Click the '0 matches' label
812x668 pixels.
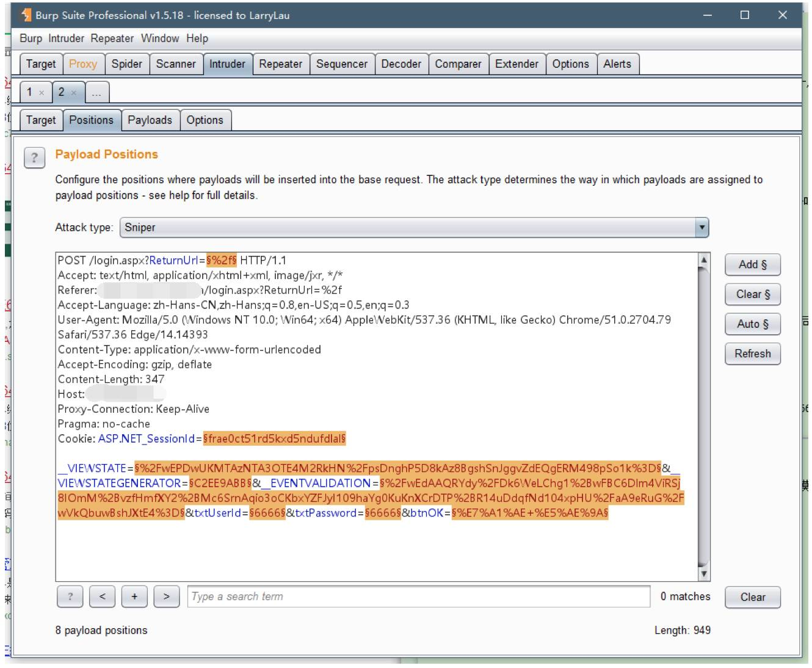pos(685,597)
